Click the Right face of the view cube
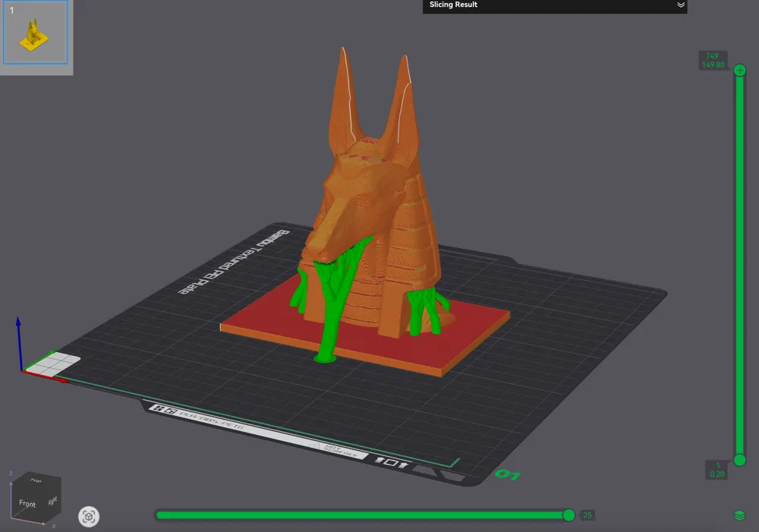759x532 pixels. [x=53, y=501]
